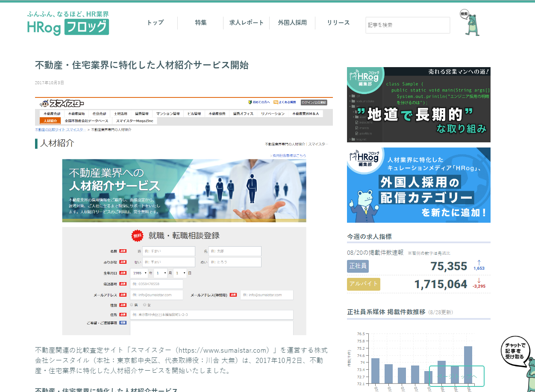The width and height of the screenshot is (535, 392).
Task: Click the メールアドレス(確認用) input field
Action: coord(267,295)
